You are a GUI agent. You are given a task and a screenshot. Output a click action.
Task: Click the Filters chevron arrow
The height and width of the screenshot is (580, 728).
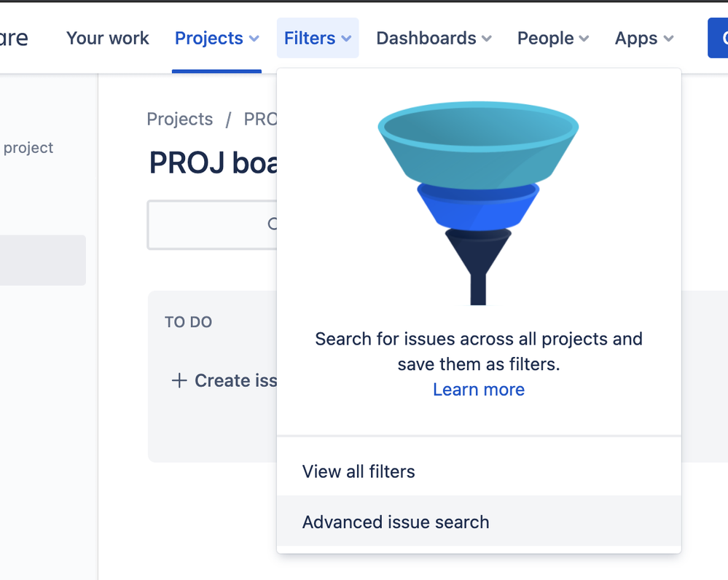[x=346, y=39]
